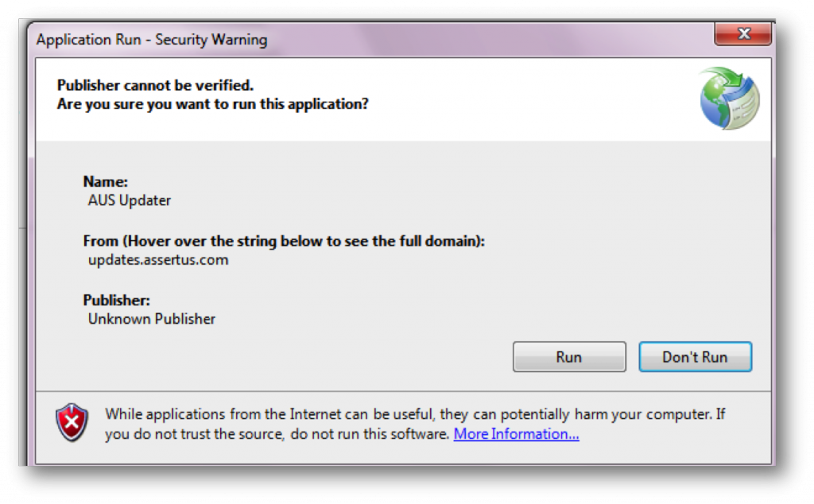
Task: Click the Publisher: field label
Action: tap(116, 300)
